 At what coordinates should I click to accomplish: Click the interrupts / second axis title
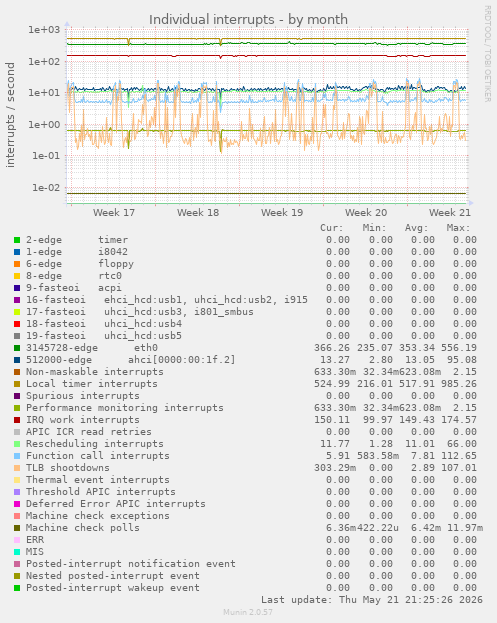pos(10,114)
